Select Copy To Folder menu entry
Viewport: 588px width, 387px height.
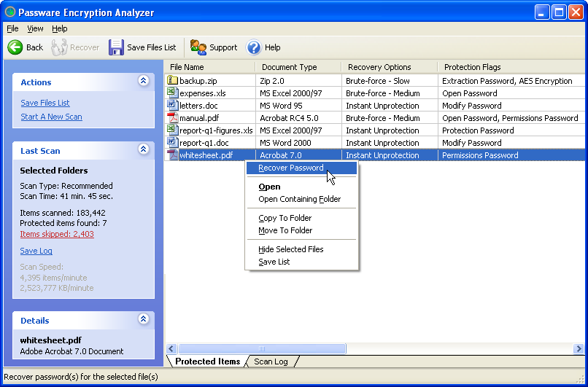coord(301,218)
